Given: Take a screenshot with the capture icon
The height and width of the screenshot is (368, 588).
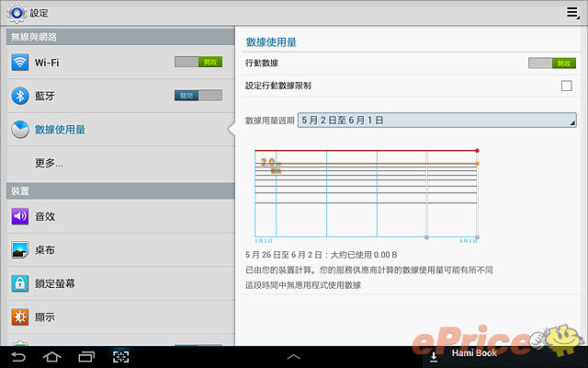Looking at the screenshot, I should pos(120,356).
